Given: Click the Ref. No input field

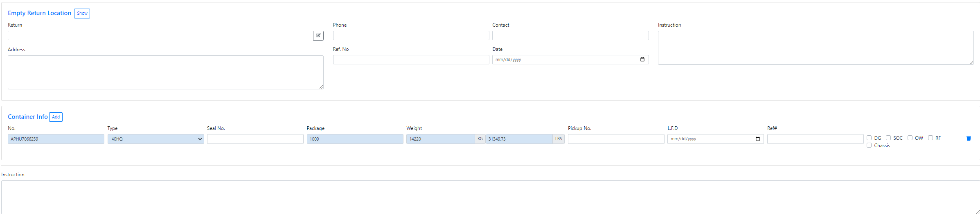Looking at the screenshot, I should (410, 60).
